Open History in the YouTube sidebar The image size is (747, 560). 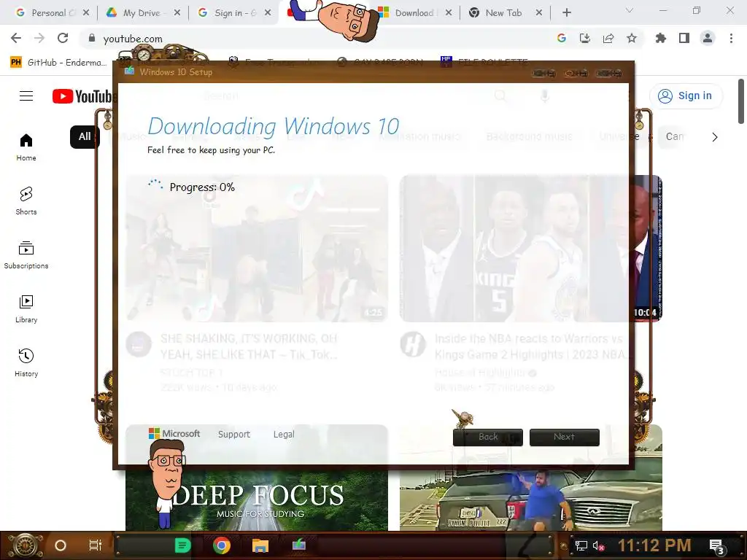coord(26,363)
